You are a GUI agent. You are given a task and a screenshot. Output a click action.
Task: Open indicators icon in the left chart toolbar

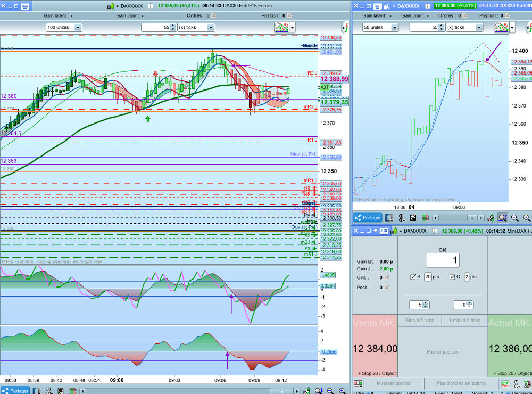[281, 27]
